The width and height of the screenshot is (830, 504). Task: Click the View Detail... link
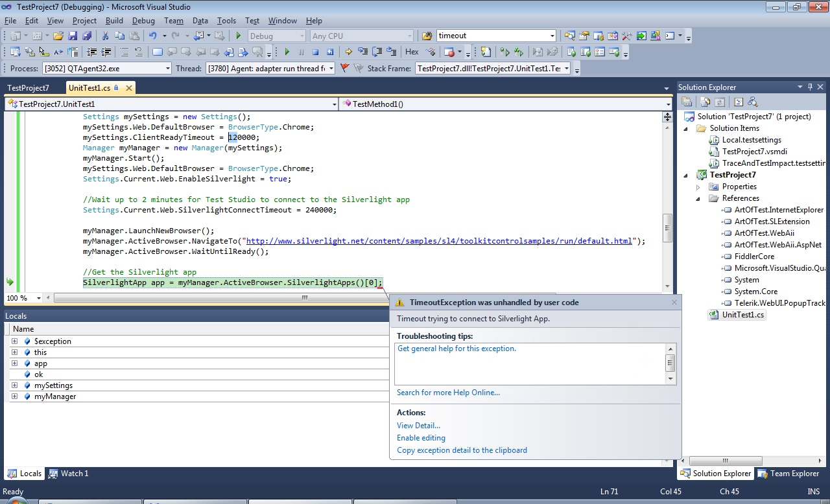coord(418,426)
